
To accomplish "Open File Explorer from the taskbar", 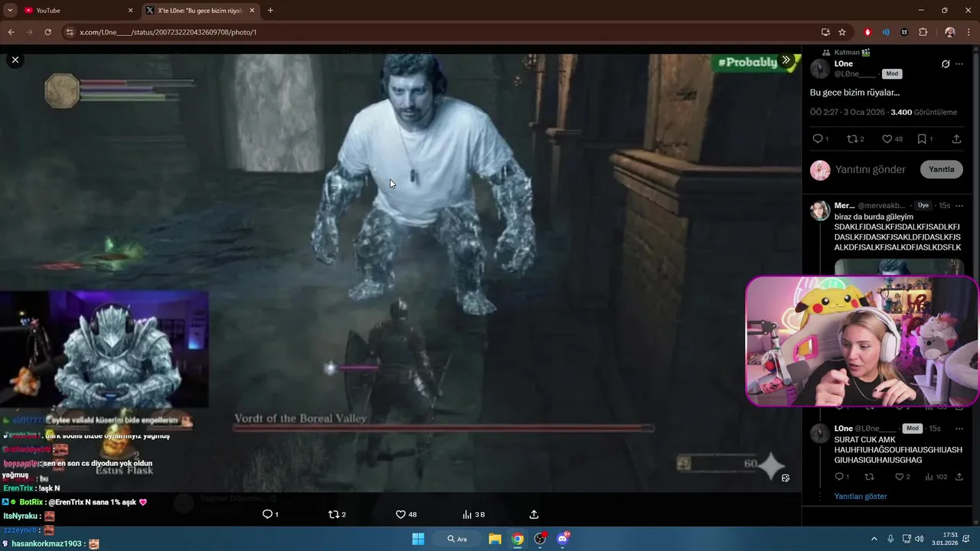I will tap(495, 539).
